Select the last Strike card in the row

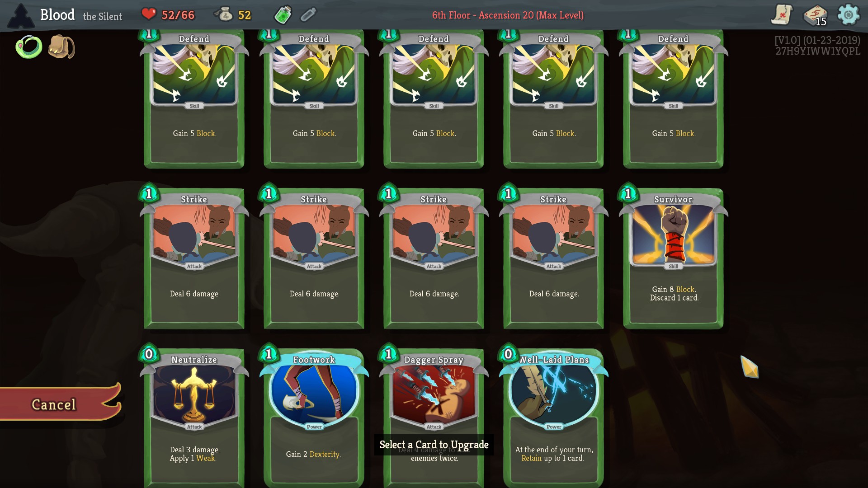pos(553,256)
